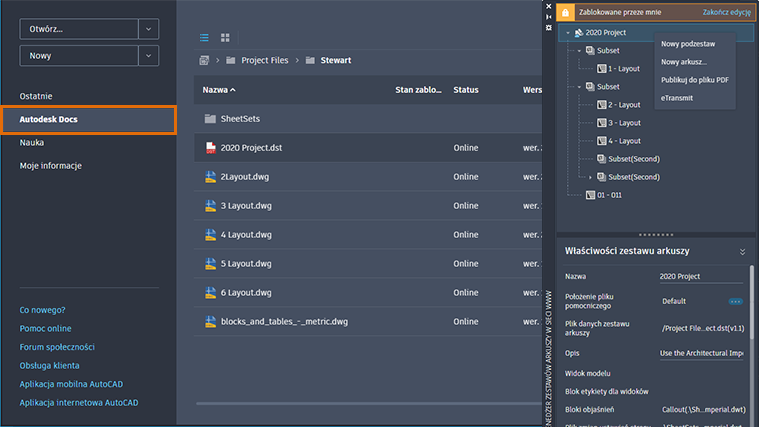759x427 pixels.
Task: Select the upper Subset(Second) tree item
Action: point(634,159)
